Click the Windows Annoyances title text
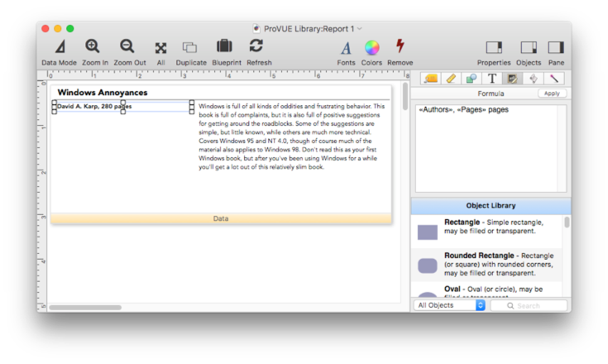This screenshot has height=364, width=608. [x=103, y=93]
